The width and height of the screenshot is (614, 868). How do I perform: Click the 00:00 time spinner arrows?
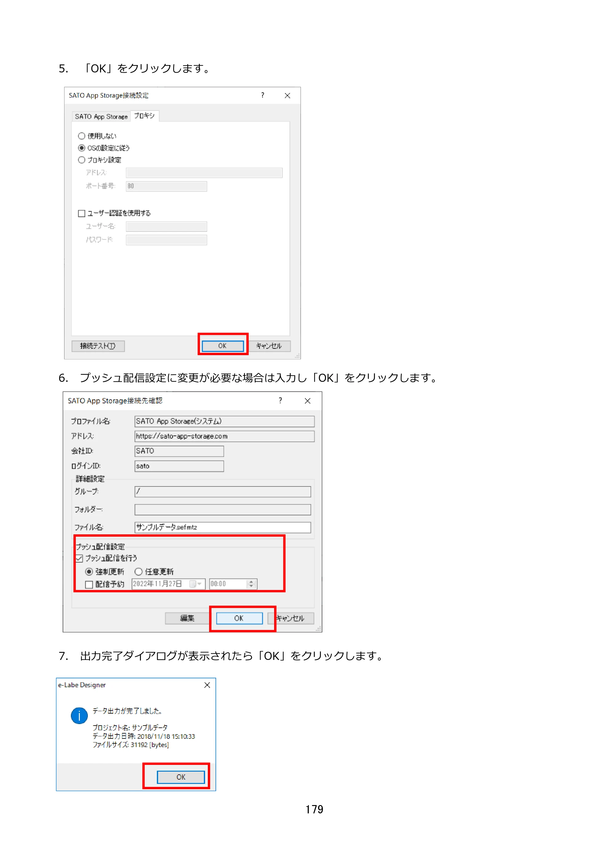pyautogui.click(x=251, y=584)
